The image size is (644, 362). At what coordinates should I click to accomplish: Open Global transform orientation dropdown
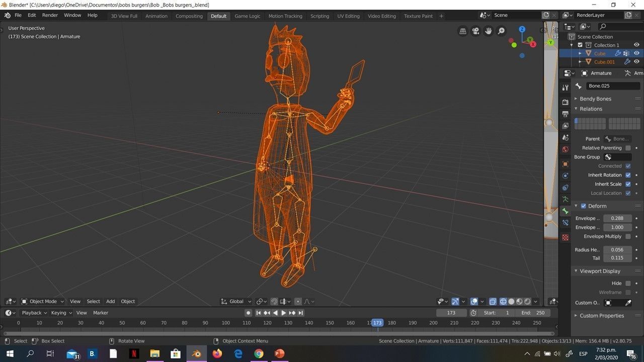pyautogui.click(x=236, y=302)
